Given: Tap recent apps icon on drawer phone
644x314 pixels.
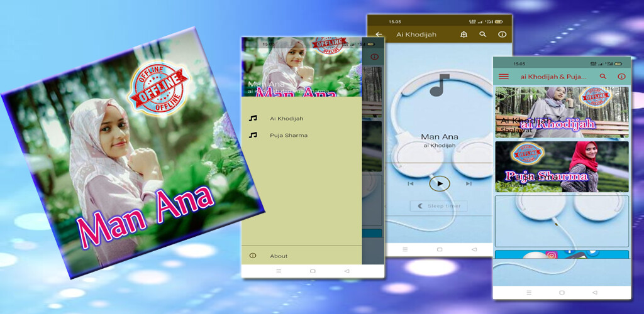Looking at the screenshot, I should pyautogui.click(x=279, y=271).
